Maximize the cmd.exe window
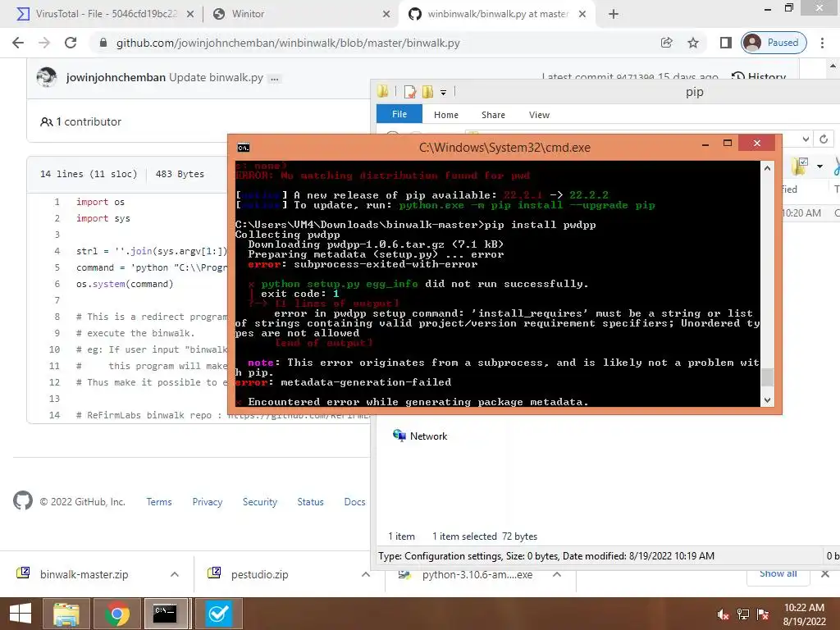Viewport: 840px width, 630px height. click(x=727, y=143)
